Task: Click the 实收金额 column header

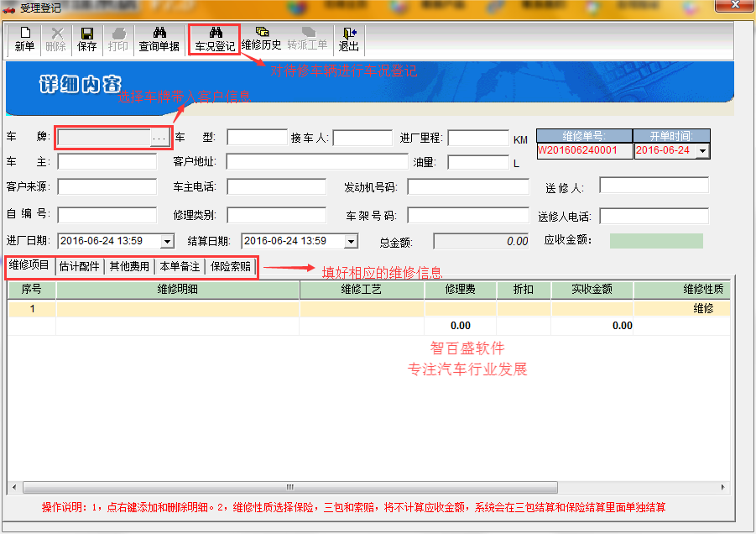Action: point(592,290)
